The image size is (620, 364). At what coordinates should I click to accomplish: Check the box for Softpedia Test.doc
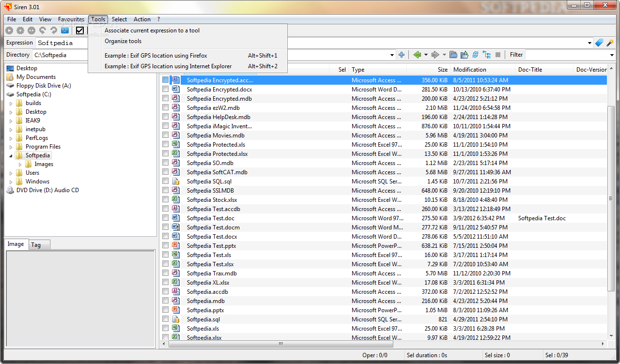point(166,218)
